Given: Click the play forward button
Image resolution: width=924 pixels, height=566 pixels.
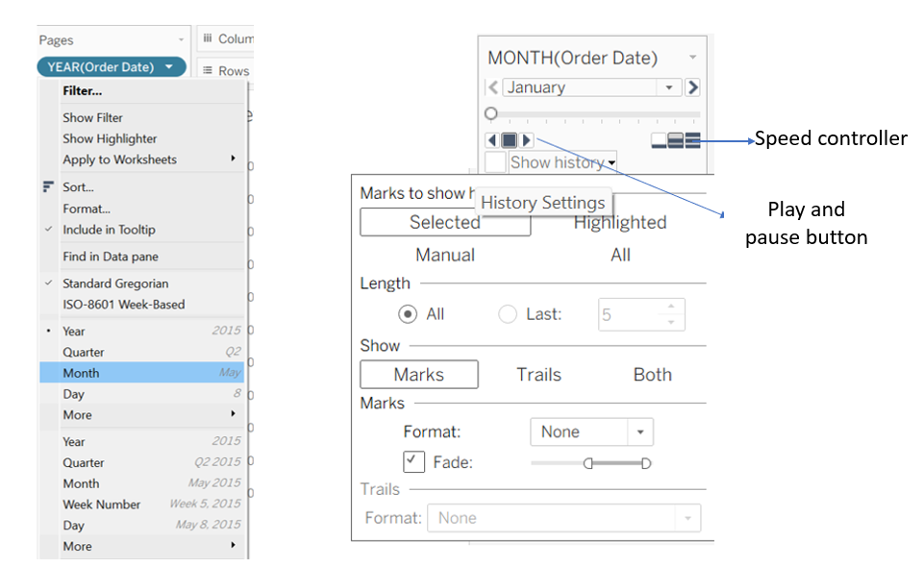Looking at the screenshot, I should pyautogui.click(x=527, y=140).
